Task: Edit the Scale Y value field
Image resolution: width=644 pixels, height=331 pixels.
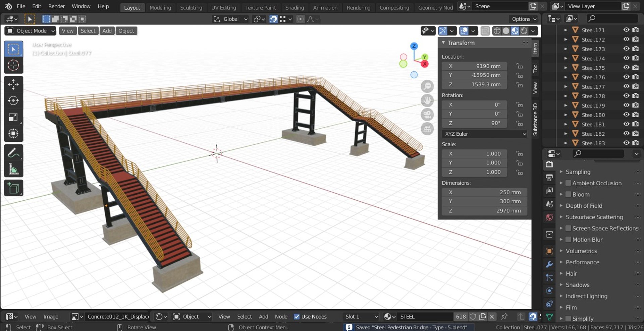Action: [474, 163]
